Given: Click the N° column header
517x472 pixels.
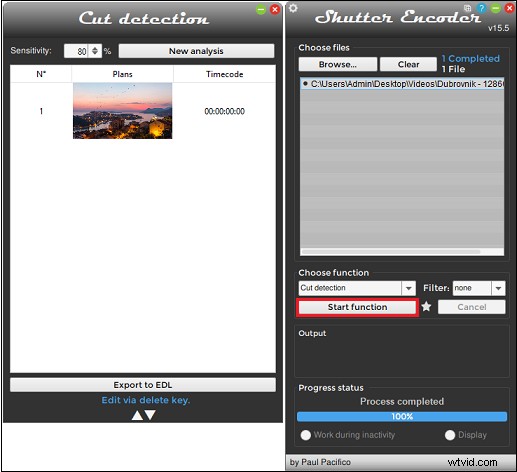Looking at the screenshot, I should pyautogui.click(x=41, y=74).
